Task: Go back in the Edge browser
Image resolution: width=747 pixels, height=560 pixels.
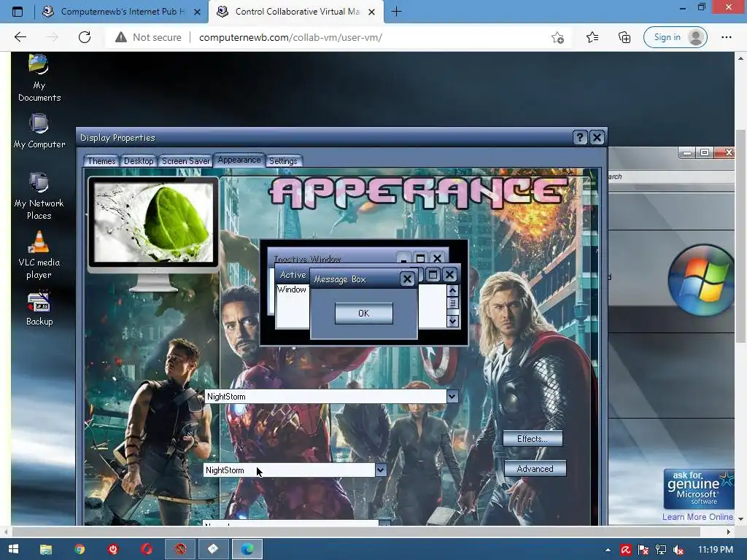Action: point(20,37)
